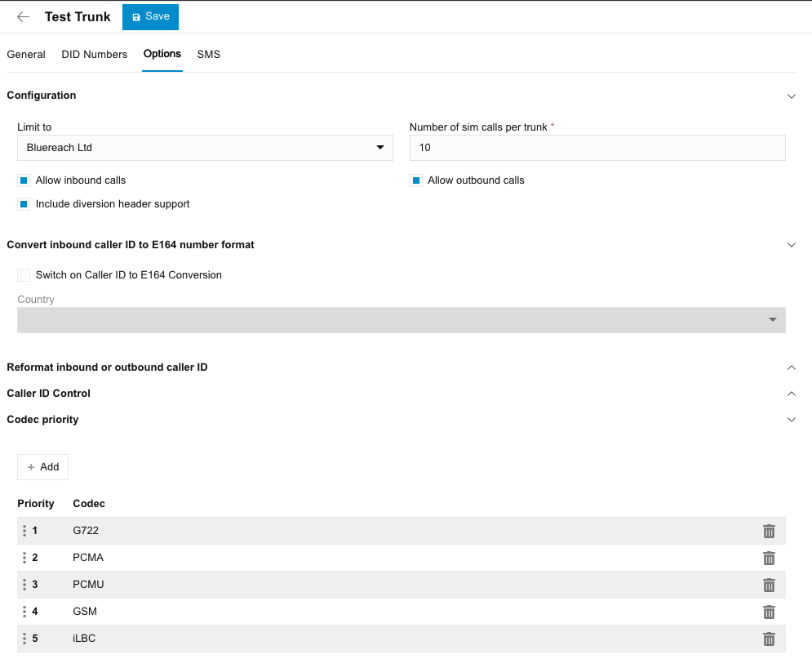Grab the drag handle for priority 1
The image size is (812, 668).
coord(24,532)
